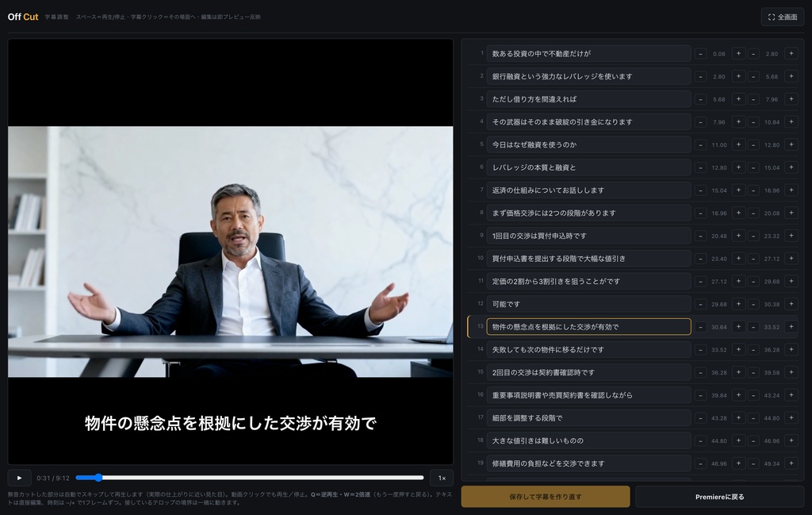
Task: Decrease end time 36.28 of subtitle 14
Action: tap(753, 350)
